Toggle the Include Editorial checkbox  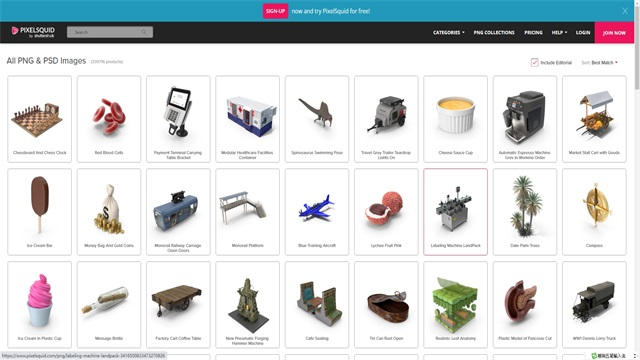(534, 62)
